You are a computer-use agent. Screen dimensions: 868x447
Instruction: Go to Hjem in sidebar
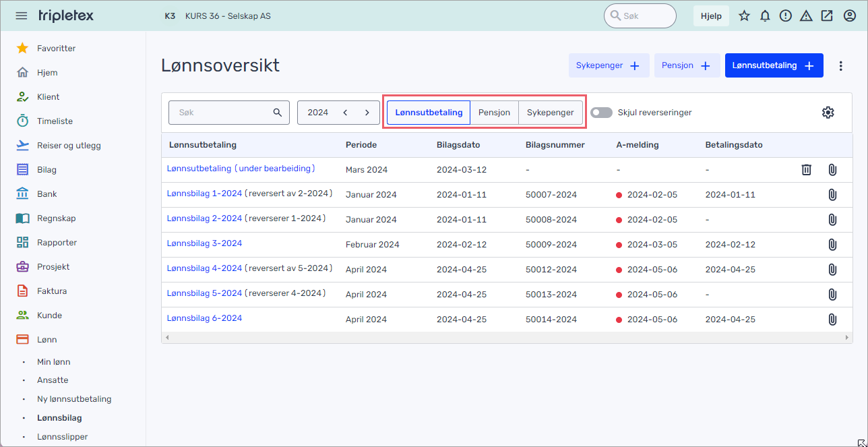(47, 73)
